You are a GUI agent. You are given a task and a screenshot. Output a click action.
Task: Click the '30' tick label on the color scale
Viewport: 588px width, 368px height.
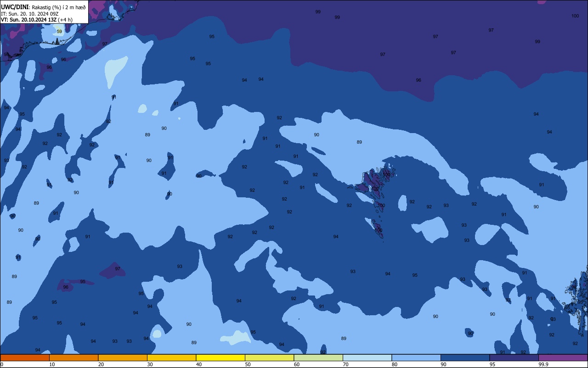tap(150, 364)
